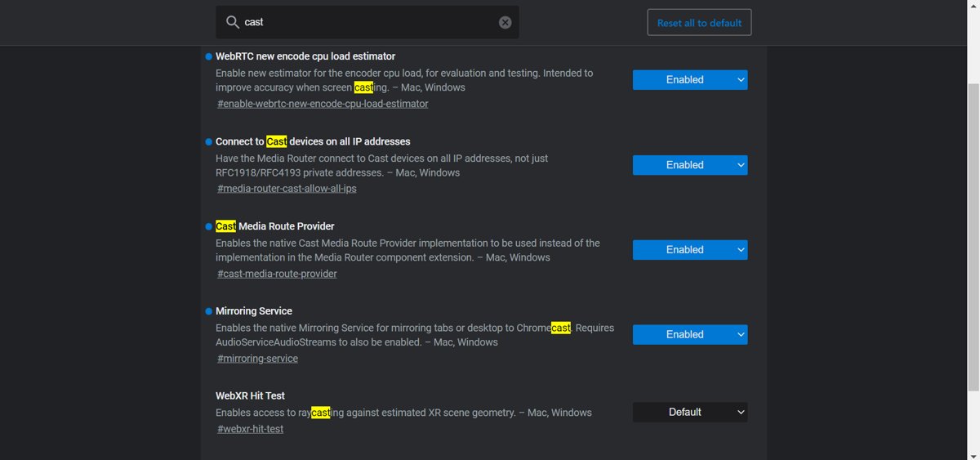
Task: Open Connect to Cast devices Enabled dropdown
Action: (x=690, y=165)
